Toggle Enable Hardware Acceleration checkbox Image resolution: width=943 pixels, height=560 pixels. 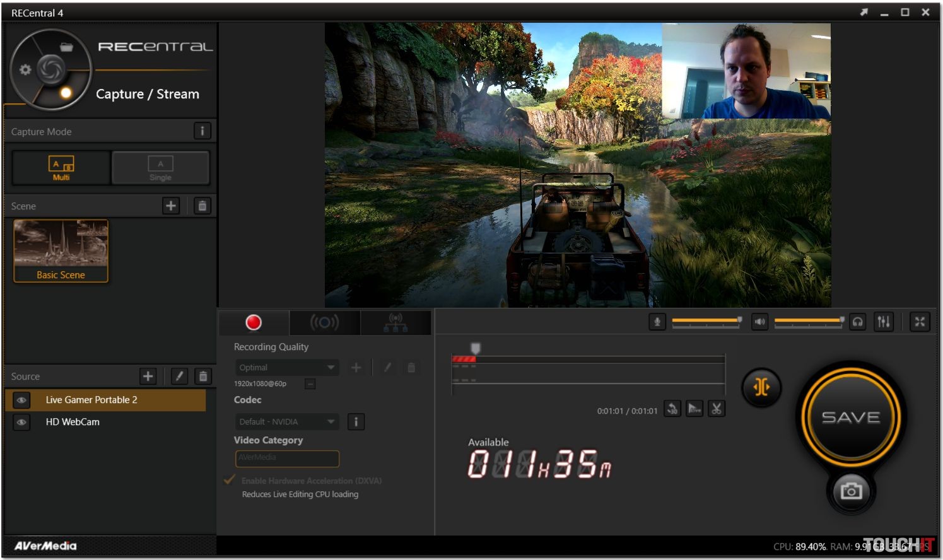[x=230, y=481]
